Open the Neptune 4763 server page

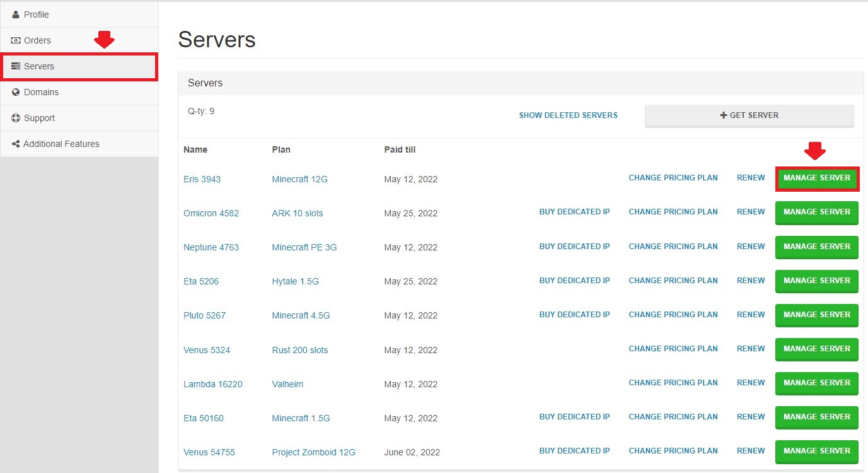[211, 247]
